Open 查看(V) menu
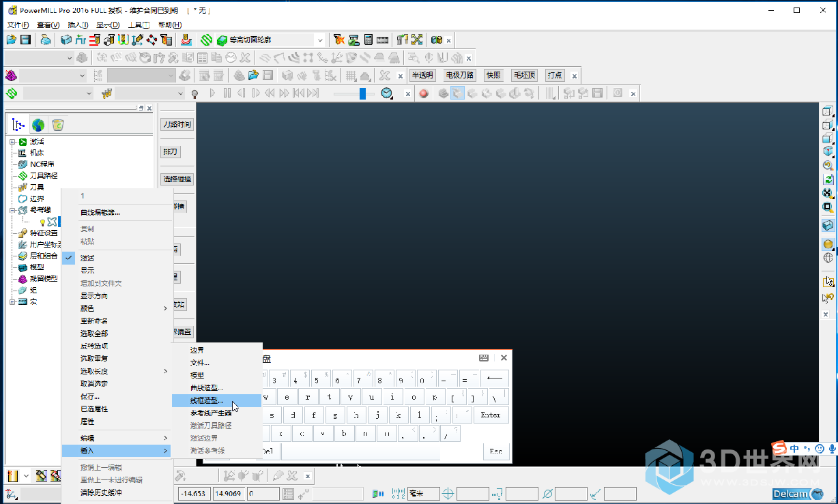 [x=48, y=25]
